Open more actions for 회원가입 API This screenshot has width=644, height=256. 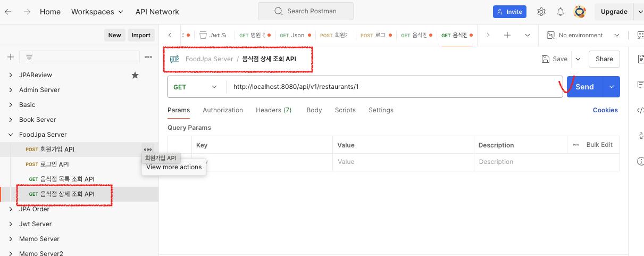148,150
